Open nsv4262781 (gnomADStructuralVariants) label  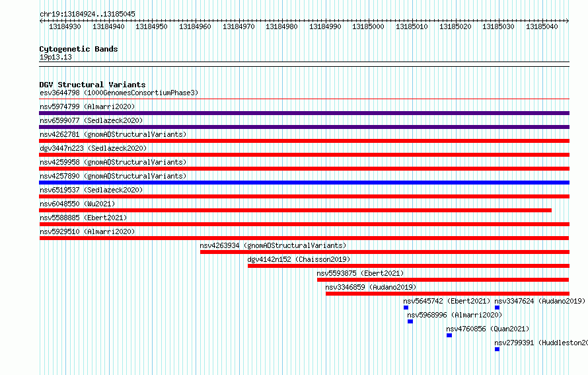click(113, 134)
